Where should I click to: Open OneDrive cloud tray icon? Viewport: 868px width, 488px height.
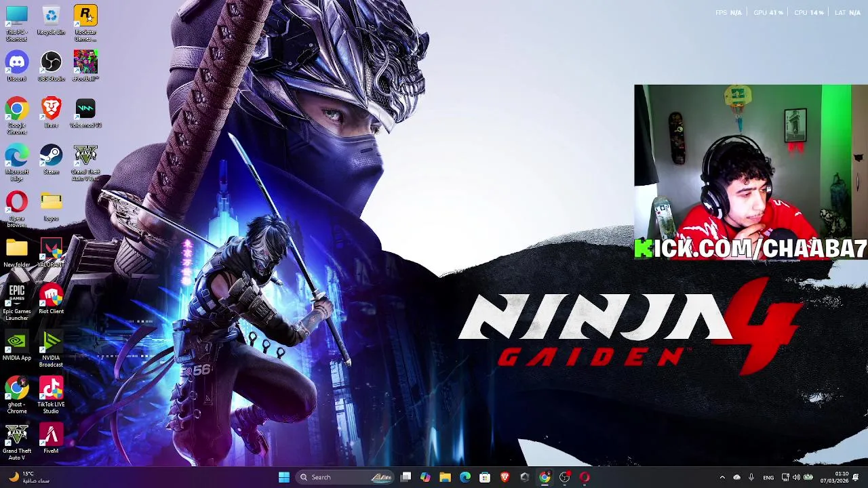click(x=737, y=477)
